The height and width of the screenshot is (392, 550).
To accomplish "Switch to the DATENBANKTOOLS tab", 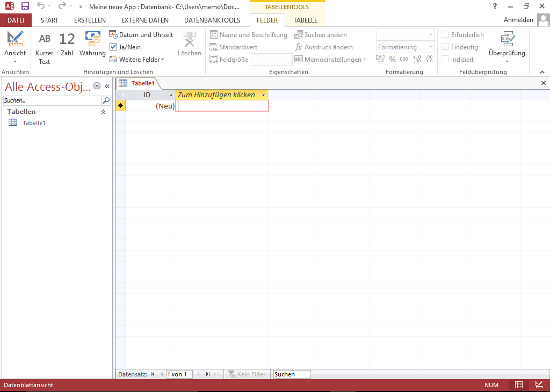I will tap(212, 20).
